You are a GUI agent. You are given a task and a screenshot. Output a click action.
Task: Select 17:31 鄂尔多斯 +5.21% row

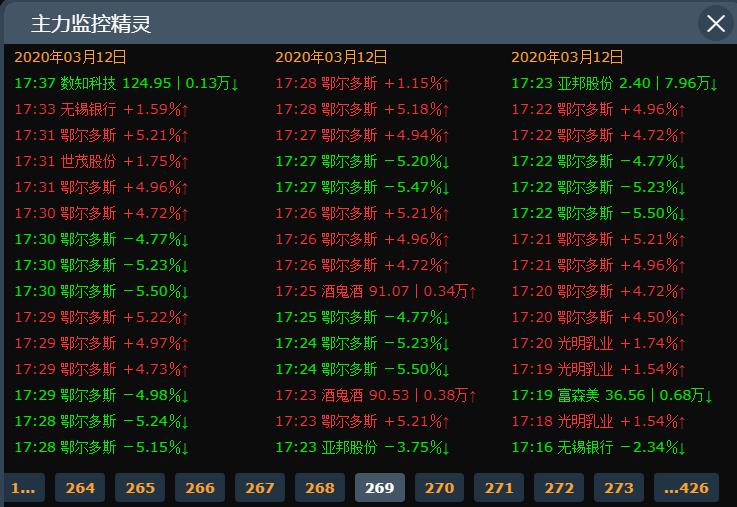[x=102, y=135]
